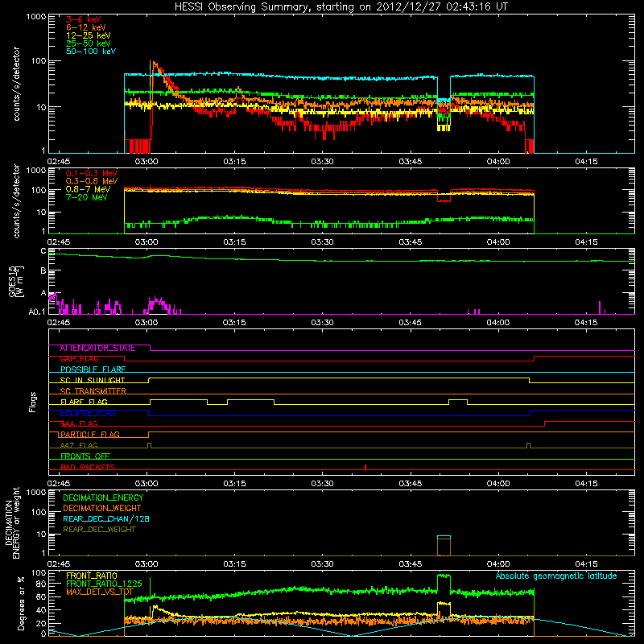Click the magenta GOES spike near 04:17
This screenshot has height=644, width=644.
coord(600,308)
